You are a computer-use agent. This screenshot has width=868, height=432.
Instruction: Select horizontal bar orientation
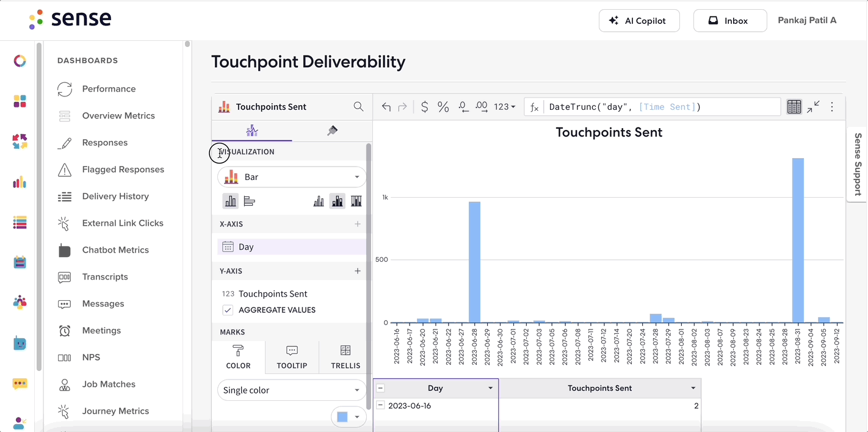249,201
